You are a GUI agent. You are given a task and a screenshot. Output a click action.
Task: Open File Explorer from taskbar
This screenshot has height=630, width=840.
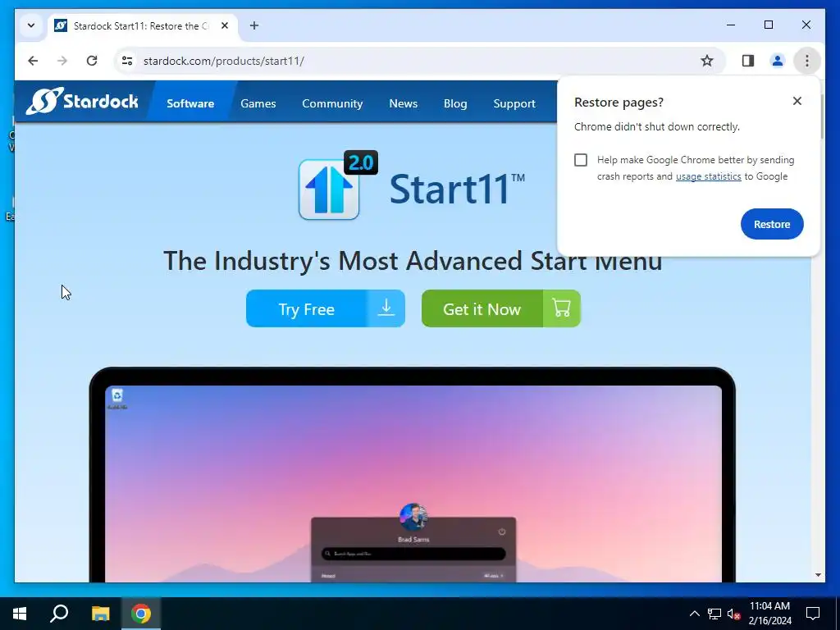coord(100,614)
